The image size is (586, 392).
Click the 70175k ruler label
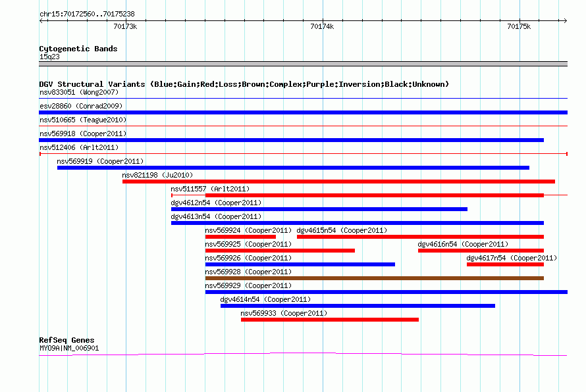[519, 26]
